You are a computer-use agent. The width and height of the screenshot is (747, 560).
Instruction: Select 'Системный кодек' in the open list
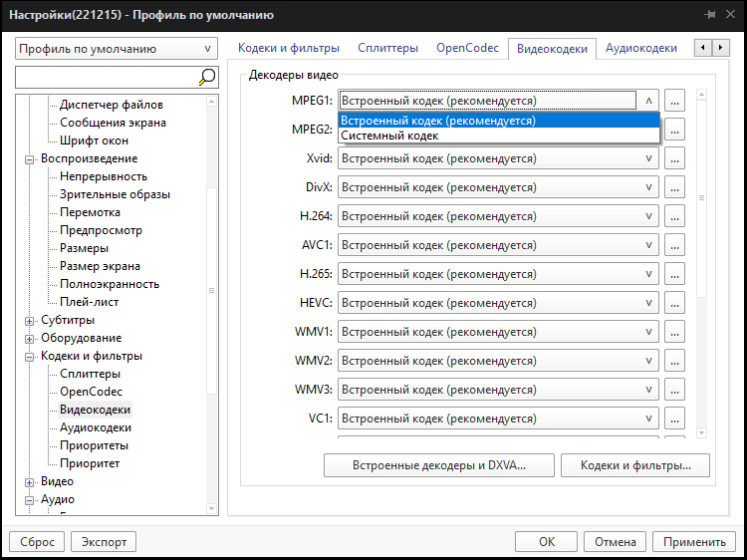coord(389,136)
